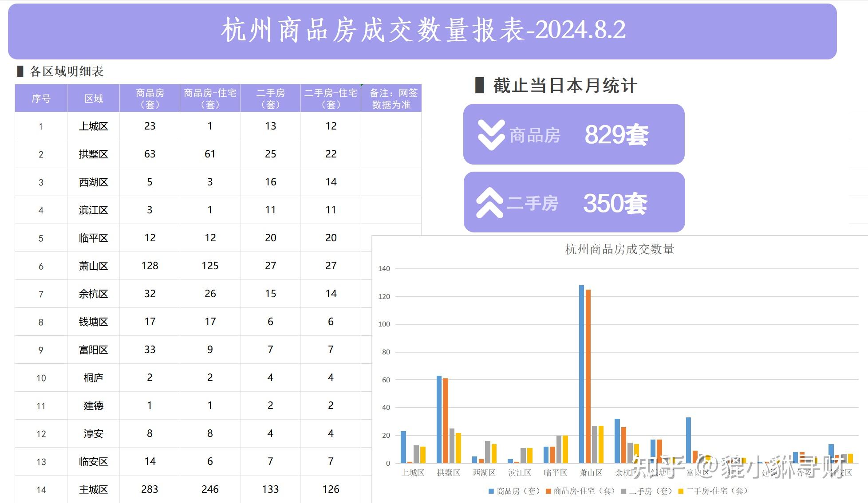Click 拱墅区 商品房-住宅 value 61
The width and height of the screenshot is (868, 503).
click(x=210, y=154)
